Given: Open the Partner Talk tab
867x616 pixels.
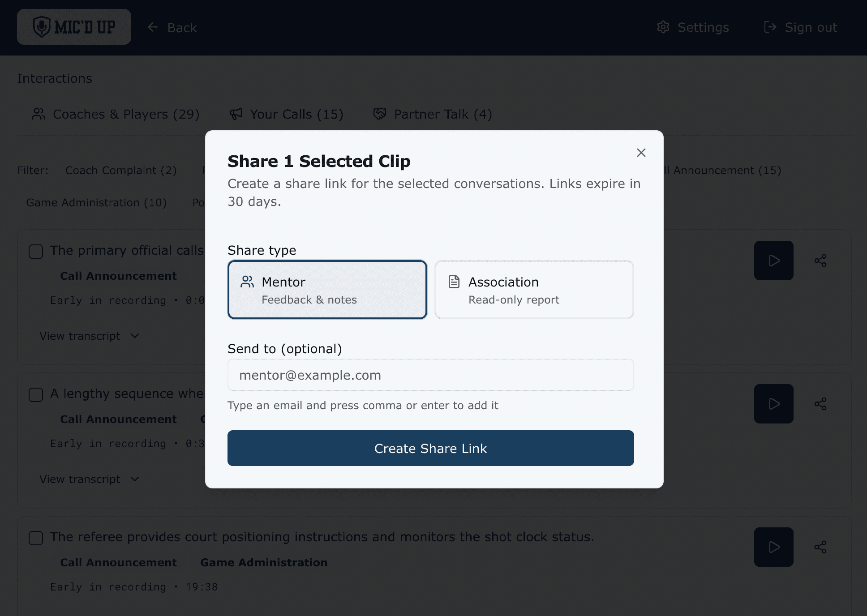Looking at the screenshot, I should point(433,114).
